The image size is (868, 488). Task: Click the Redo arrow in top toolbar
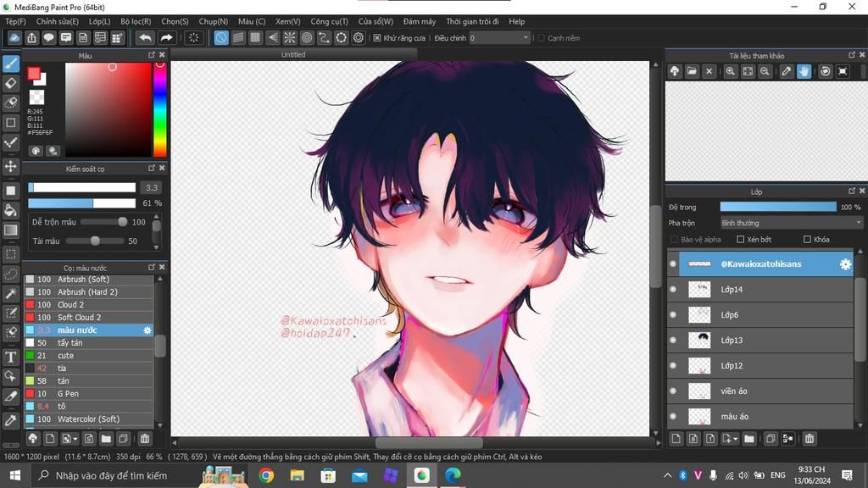pos(166,37)
